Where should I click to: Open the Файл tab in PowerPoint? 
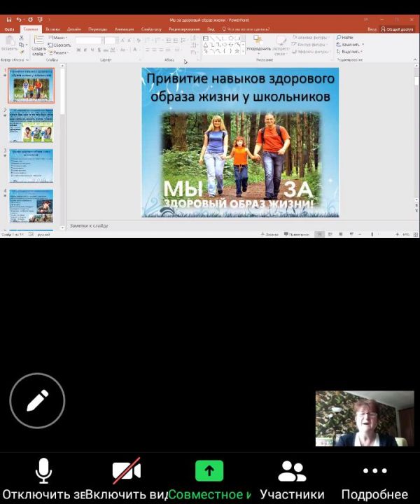pyautogui.click(x=9, y=29)
